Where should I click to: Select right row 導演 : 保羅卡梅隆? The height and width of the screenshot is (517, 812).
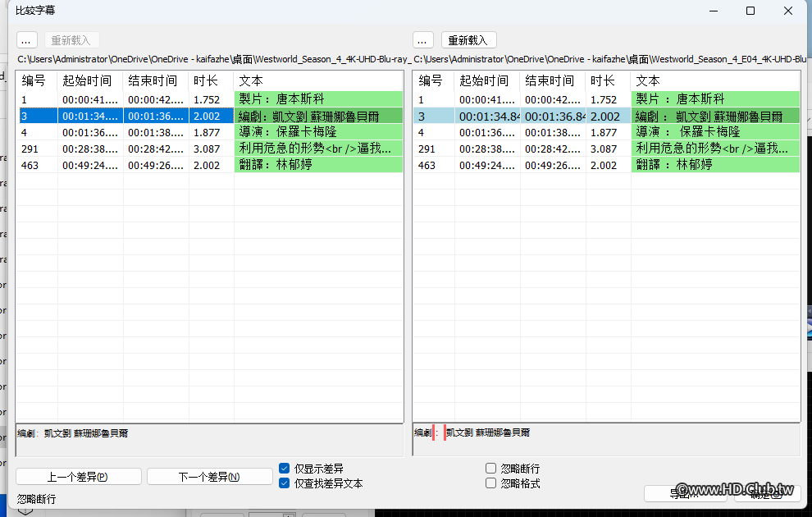[607, 133]
